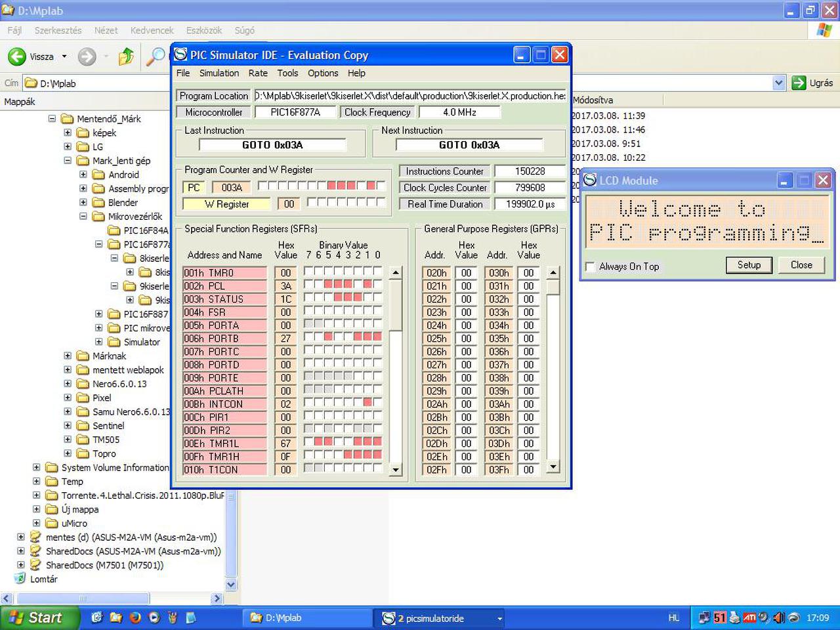
Task: Open the ATI tray icon
Action: (x=749, y=618)
